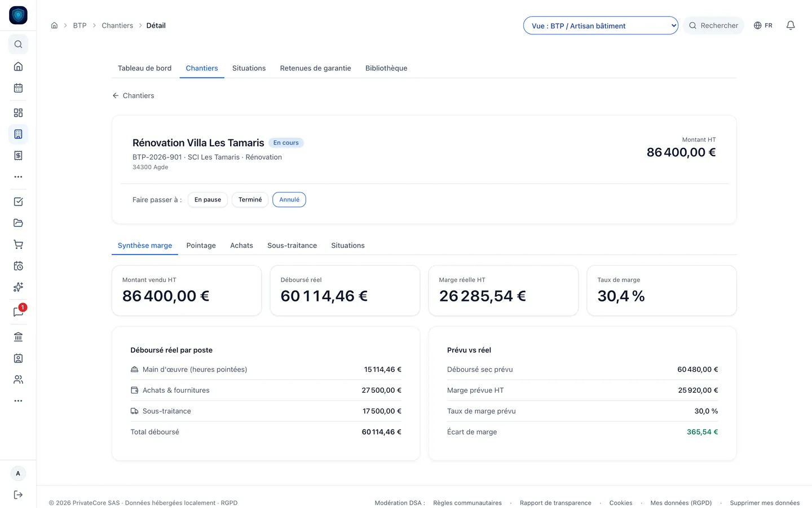Open the sparkles AI icon in sidebar
The height and width of the screenshot is (508, 812).
(x=18, y=287)
